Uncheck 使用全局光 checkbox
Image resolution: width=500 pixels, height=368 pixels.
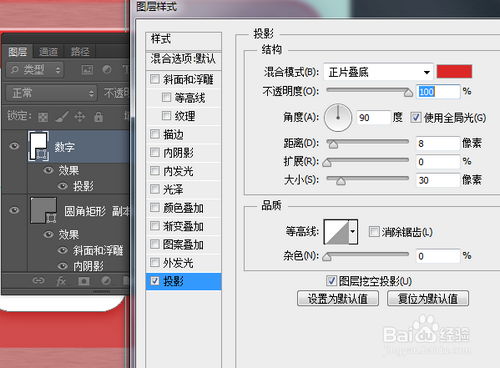[415, 117]
